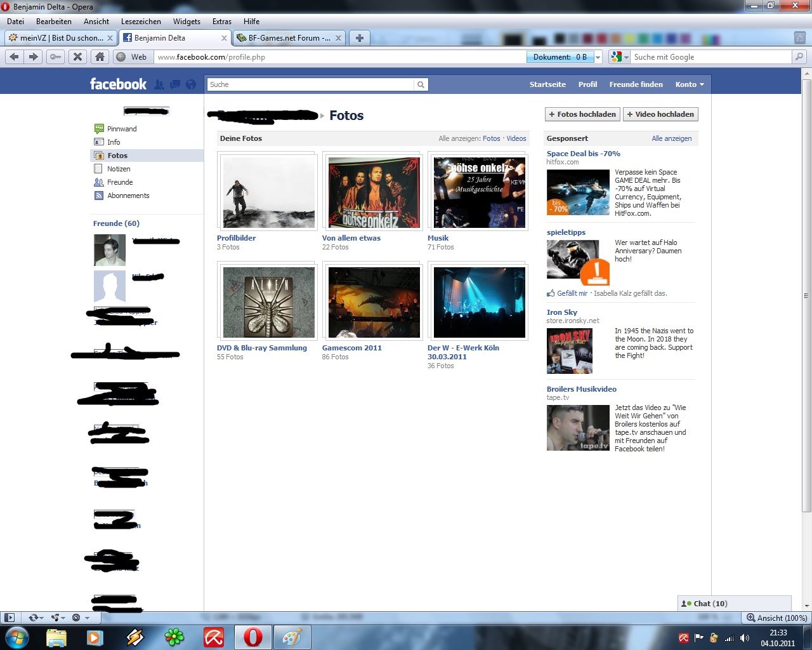Open the Space Deal bis -70% ad

[584, 154]
